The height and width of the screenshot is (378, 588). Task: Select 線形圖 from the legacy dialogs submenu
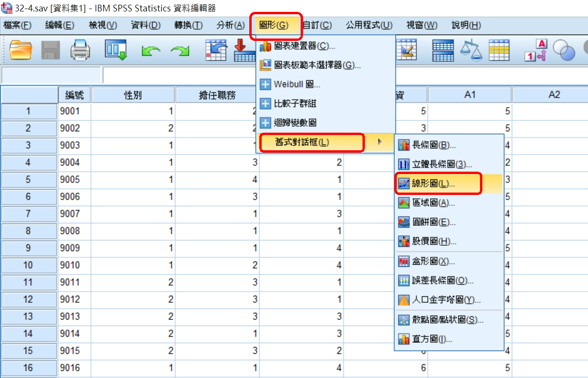tap(433, 184)
